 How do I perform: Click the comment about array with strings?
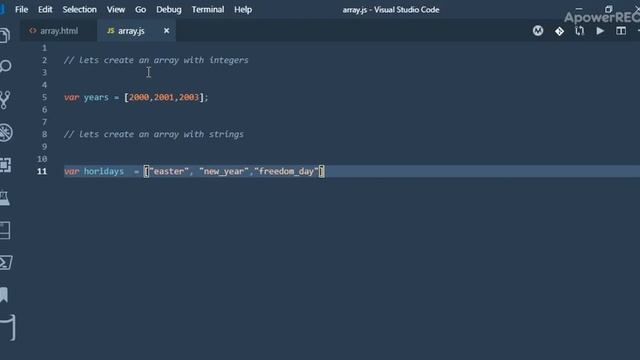pyautogui.click(x=154, y=134)
